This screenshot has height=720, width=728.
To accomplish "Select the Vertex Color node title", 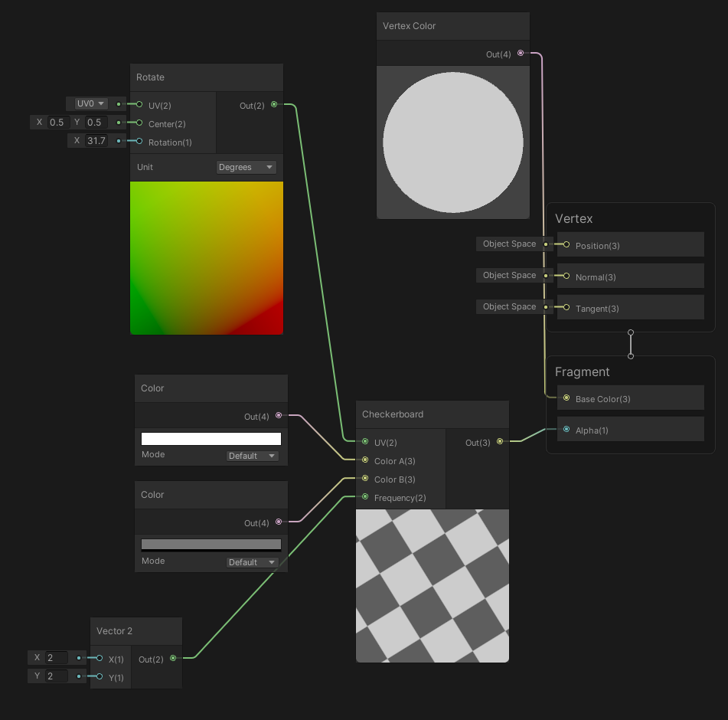I will click(409, 26).
